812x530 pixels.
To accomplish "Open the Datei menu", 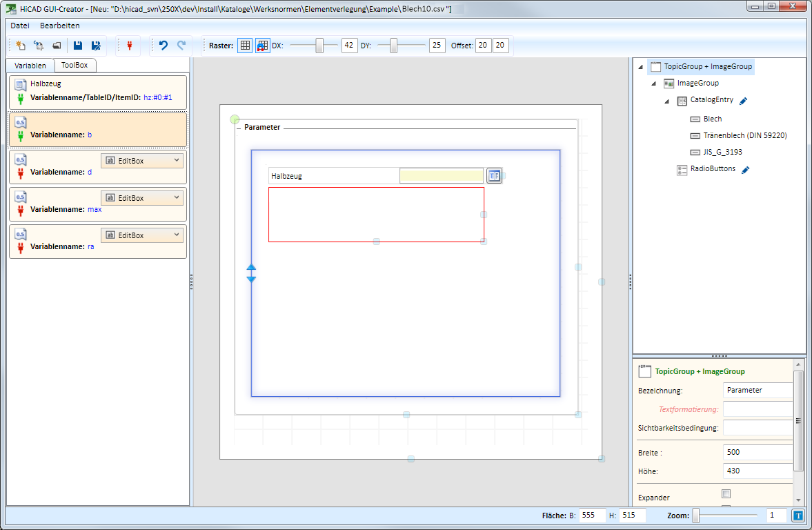I will (20, 26).
